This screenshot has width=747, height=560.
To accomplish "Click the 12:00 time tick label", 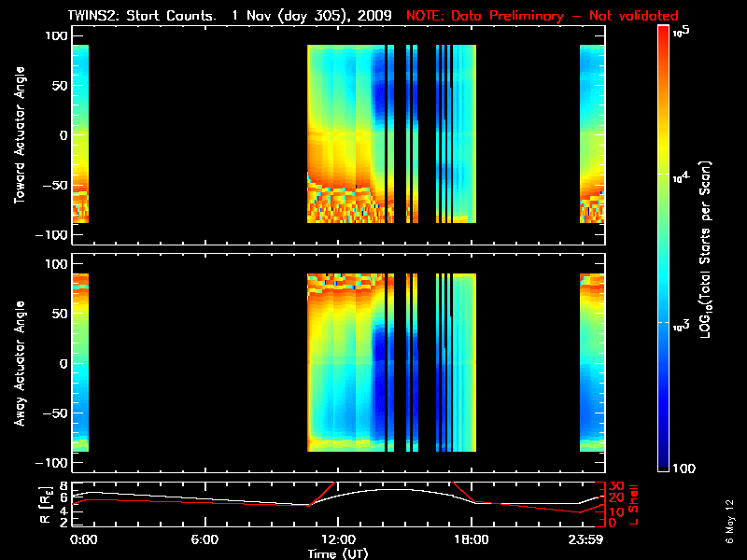I will point(337,539).
